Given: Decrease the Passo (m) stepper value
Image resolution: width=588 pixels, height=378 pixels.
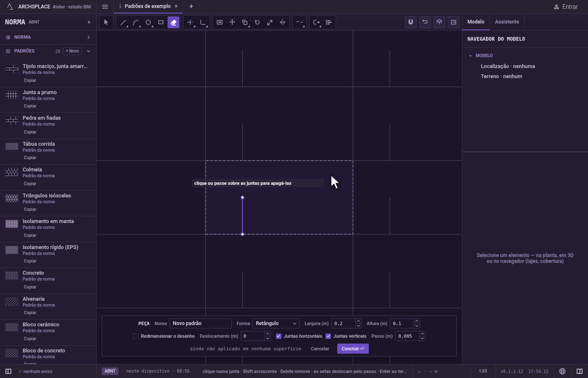Looking at the screenshot, I should pos(422,338).
